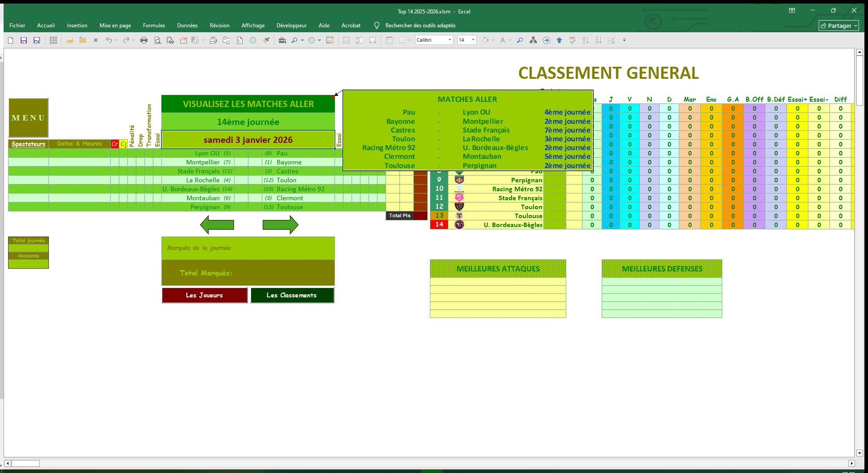
Task: Click the protected sheet lock-grid icon
Action: (x=330, y=40)
